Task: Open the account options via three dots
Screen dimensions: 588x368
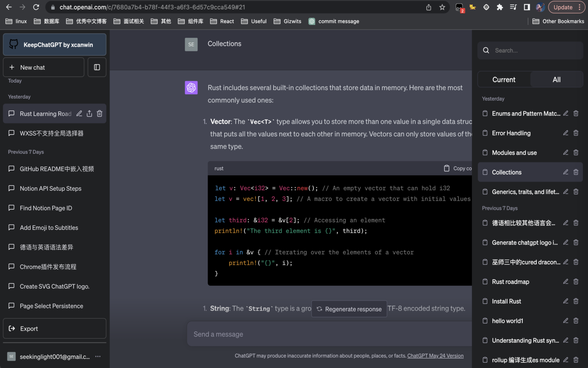Action: [x=97, y=356]
